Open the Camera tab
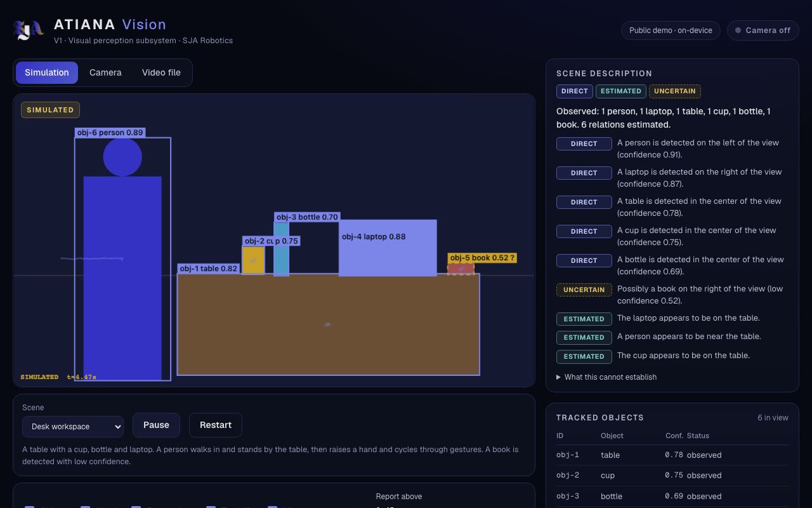The image size is (812, 508). pos(105,72)
